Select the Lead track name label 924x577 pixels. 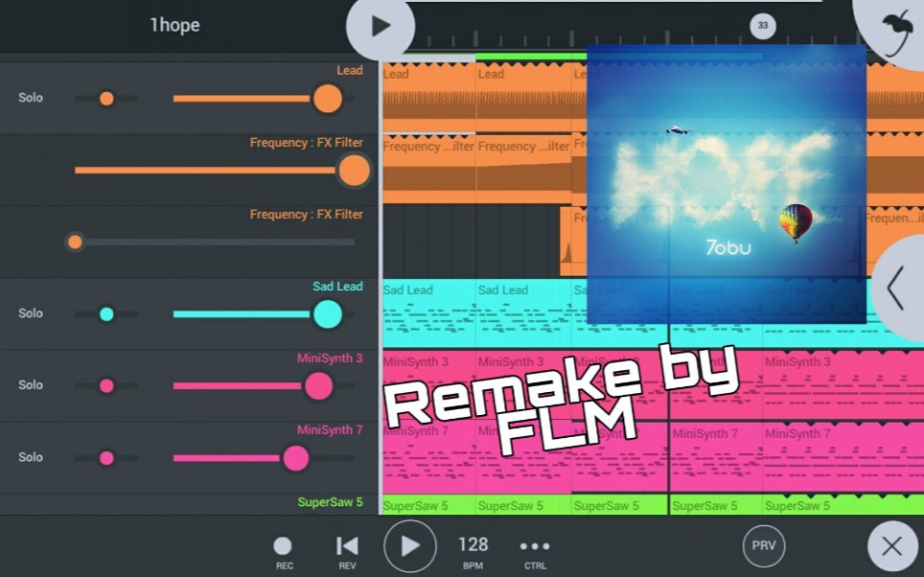pos(350,70)
